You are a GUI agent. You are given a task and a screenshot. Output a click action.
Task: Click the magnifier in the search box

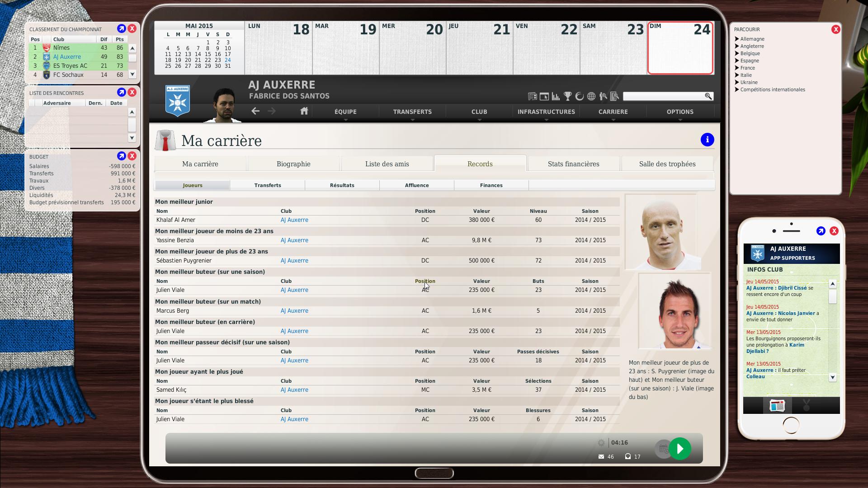click(708, 96)
